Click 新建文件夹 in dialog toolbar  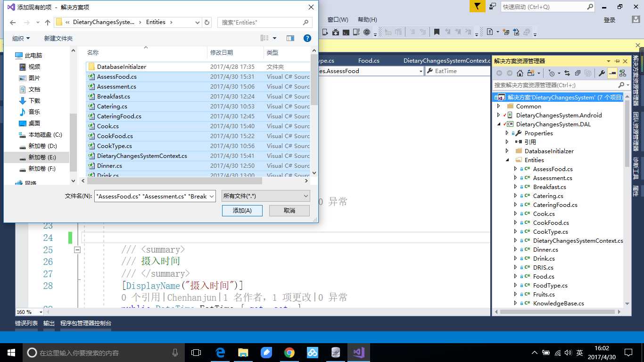click(x=58, y=38)
